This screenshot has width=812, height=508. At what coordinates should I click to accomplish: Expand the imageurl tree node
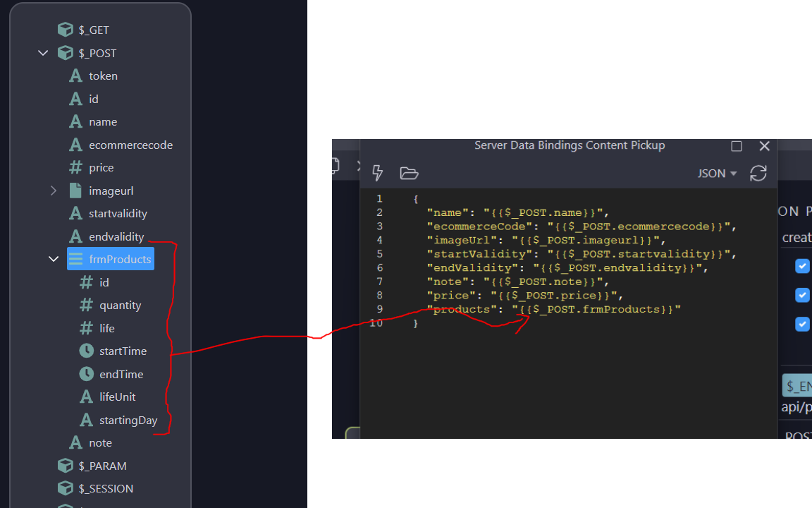pyautogui.click(x=54, y=190)
